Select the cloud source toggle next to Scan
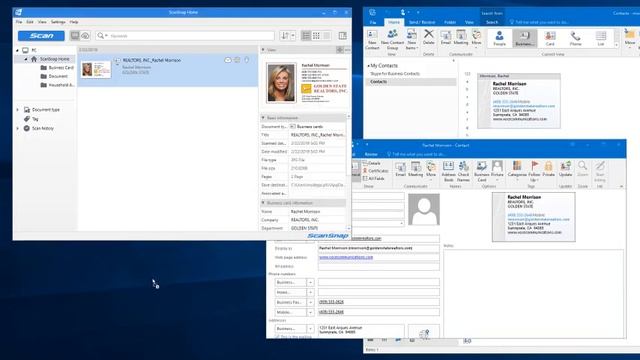Image resolution: width=640 pixels, height=360 pixels. point(85,36)
